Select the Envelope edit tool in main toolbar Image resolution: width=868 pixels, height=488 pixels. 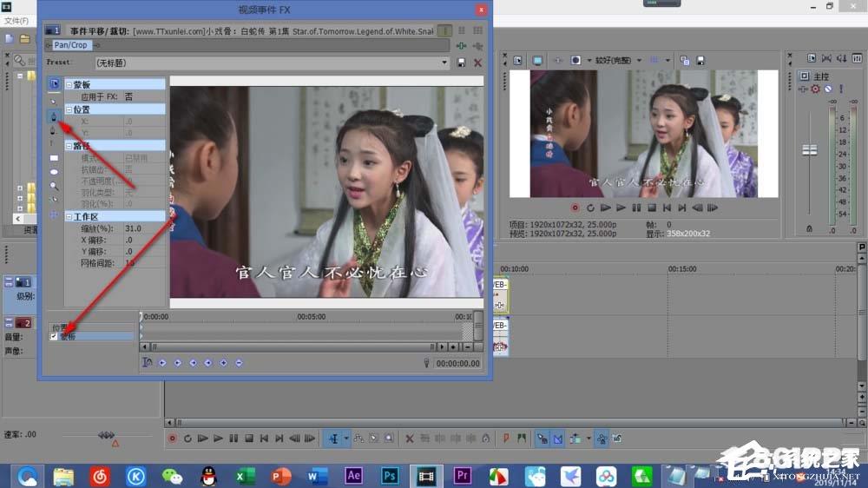pos(358,439)
